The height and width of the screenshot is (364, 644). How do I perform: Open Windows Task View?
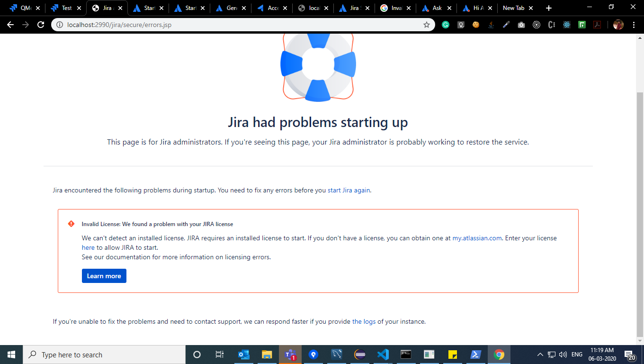[220, 355]
